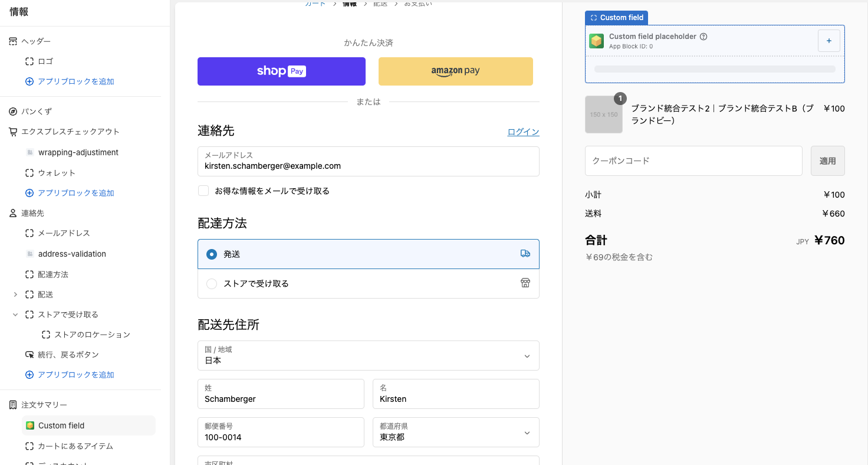The width and height of the screenshot is (868, 465).
Task: Click the クーポンコード input field
Action: pyautogui.click(x=693, y=161)
